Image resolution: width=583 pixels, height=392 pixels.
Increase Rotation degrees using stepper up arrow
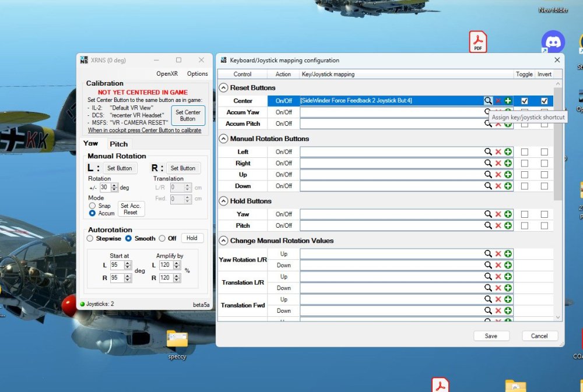115,185
